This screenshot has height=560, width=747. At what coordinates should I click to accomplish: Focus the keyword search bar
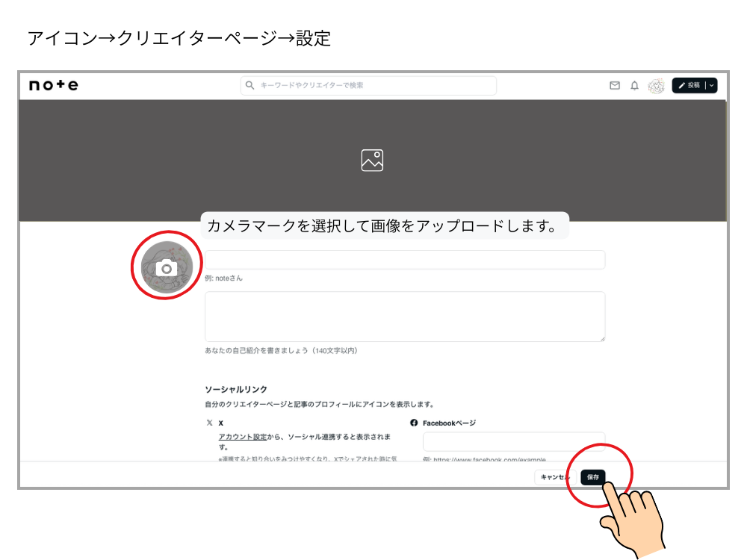click(x=368, y=85)
